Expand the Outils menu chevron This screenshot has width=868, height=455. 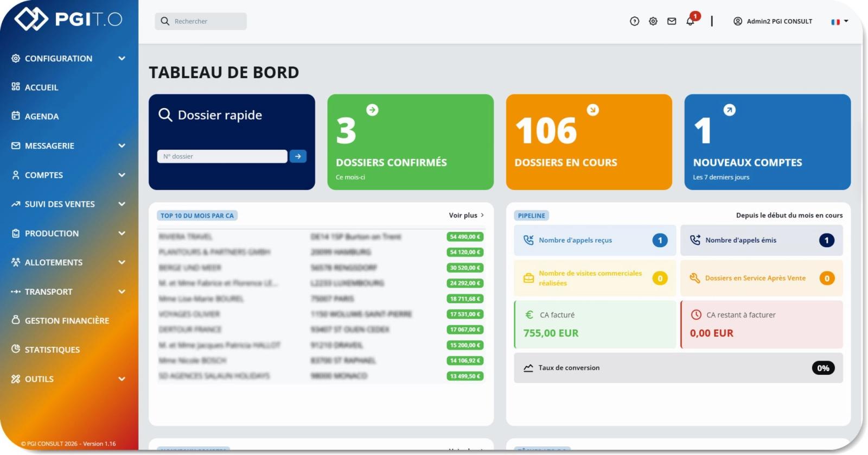pyautogui.click(x=122, y=379)
